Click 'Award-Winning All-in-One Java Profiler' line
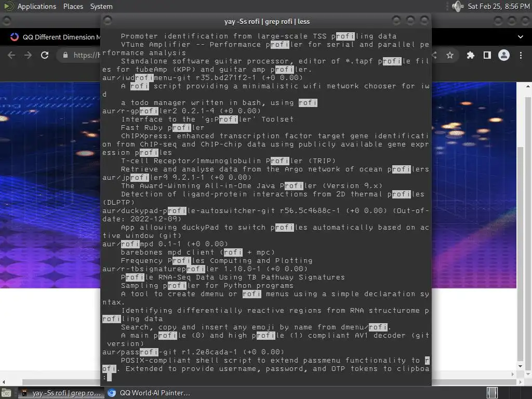The height and width of the screenshot is (399, 532). coord(251,186)
